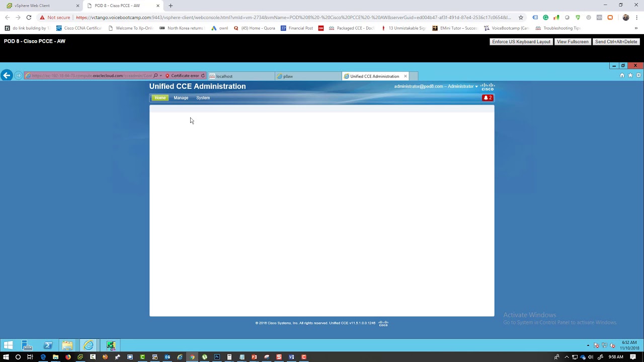This screenshot has width=644, height=362.
Task: Open the Manage menu
Action: click(181, 98)
